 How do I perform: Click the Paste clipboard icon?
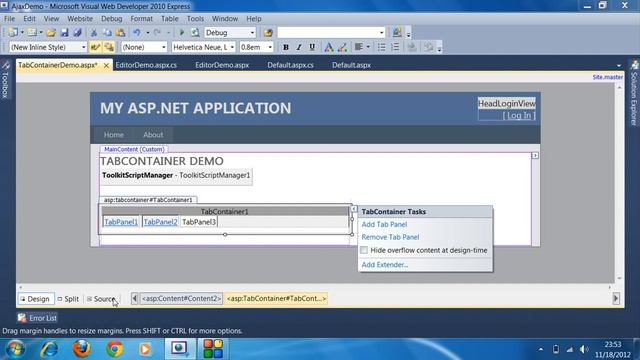120,33
